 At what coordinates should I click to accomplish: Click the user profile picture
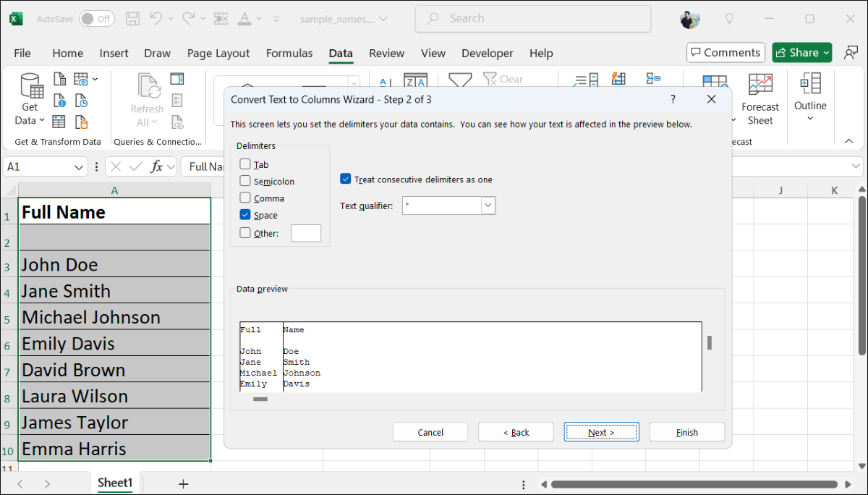coord(690,19)
